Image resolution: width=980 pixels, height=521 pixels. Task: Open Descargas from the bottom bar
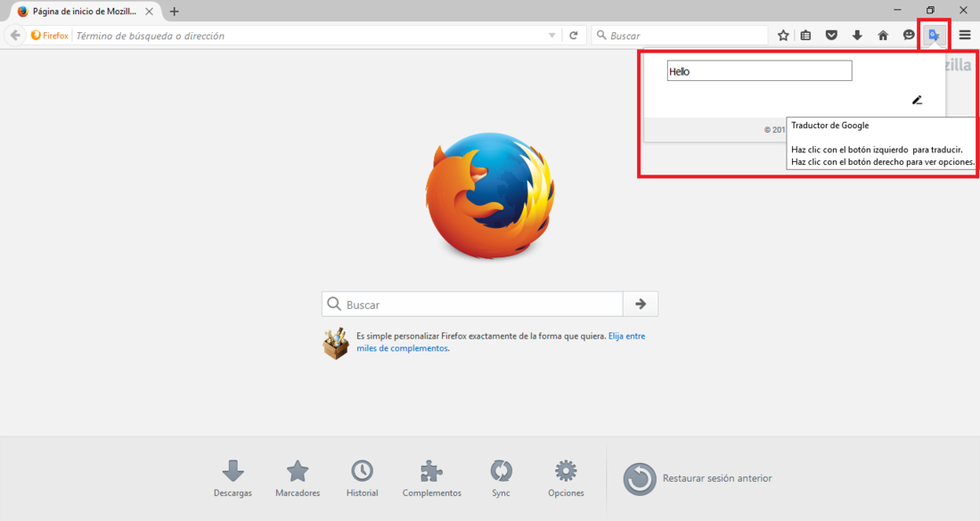coord(233,478)
